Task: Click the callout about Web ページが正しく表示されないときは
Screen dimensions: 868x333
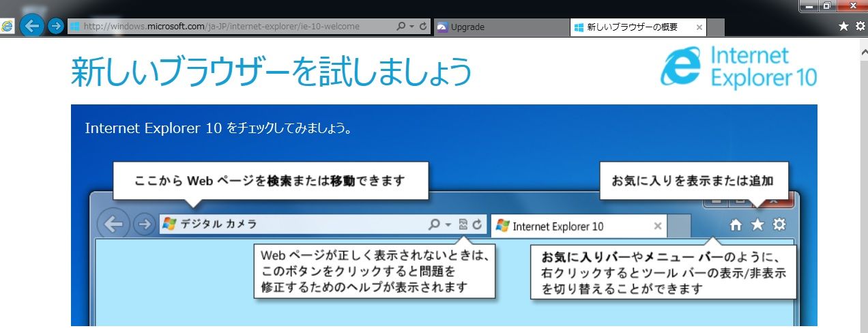Action: (374, 272)
